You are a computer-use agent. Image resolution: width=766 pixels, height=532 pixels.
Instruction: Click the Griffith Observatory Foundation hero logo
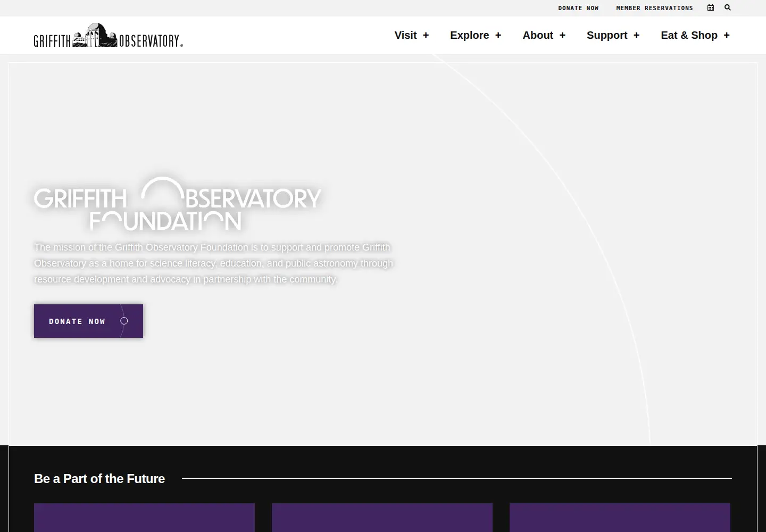tap(178, 204)
